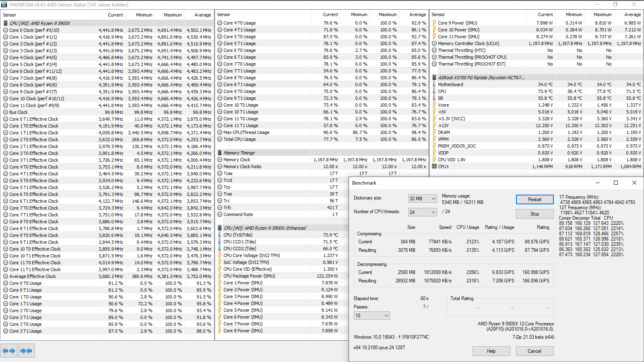Viewport: 644px width, 362px height.
Task: Select the Trfc timing row
Action: point(282,208)
